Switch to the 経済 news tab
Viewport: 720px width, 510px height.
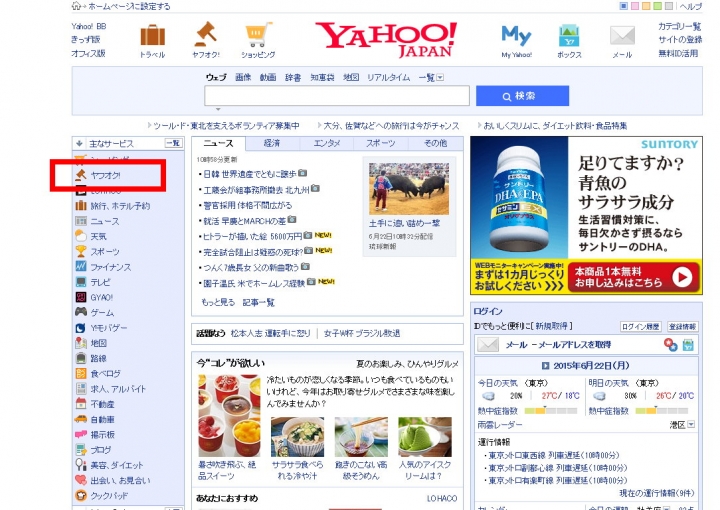click(272, 143)
